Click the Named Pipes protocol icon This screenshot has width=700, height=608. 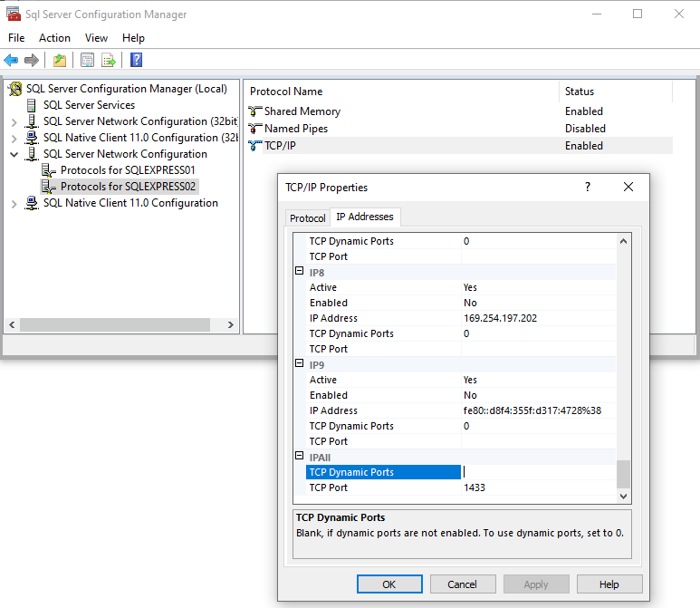point(254,129)
